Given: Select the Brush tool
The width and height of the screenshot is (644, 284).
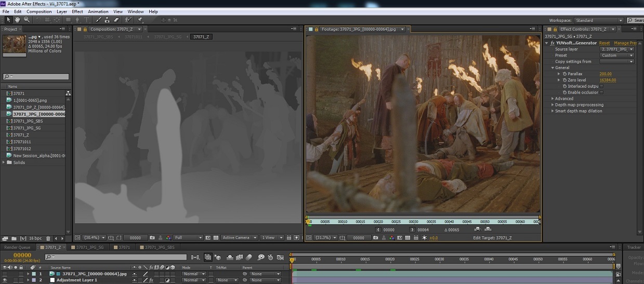Looking at the screenshot, I should click(99, 20).
